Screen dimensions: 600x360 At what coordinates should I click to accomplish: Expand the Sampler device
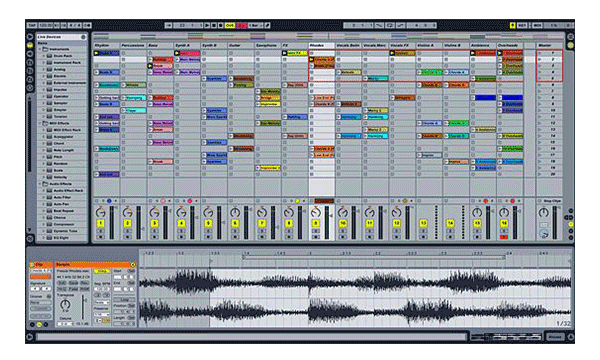(x=44, y=103)
